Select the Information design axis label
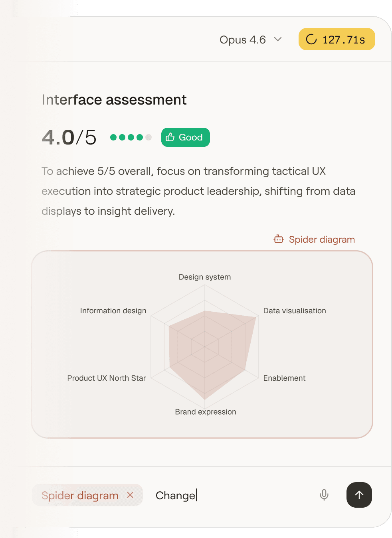Screen dimensions: 392x538 coord(113,311)
